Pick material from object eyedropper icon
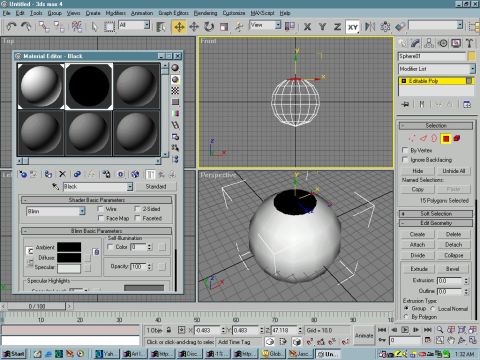The height and width of the screenshot is (360, 480). (55, 187)
